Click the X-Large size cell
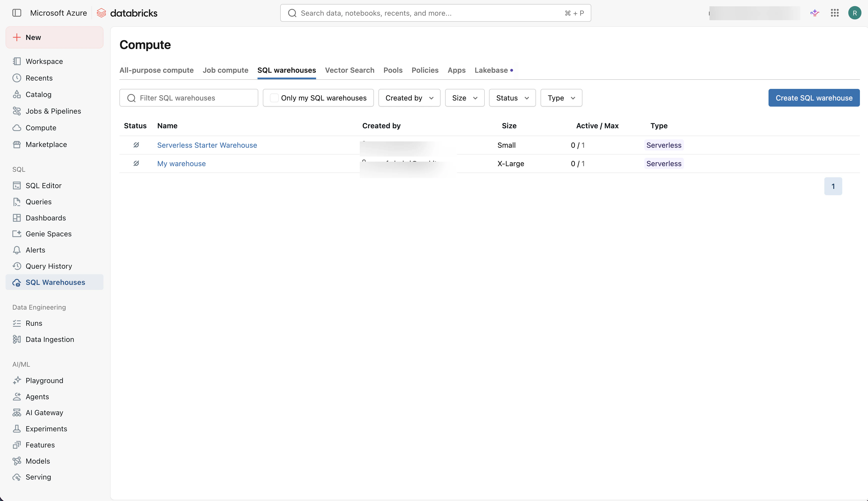 [510, 164]
